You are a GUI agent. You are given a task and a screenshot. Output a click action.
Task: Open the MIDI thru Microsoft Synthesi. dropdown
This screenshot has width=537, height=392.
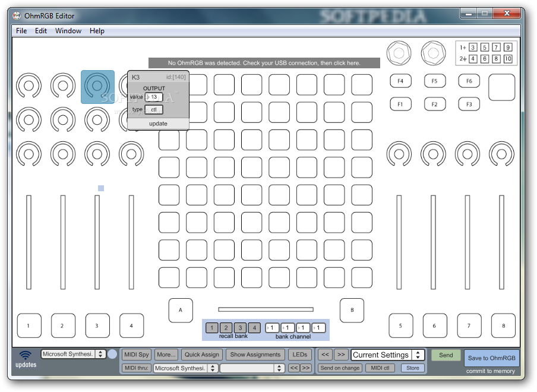click(185, 368)
